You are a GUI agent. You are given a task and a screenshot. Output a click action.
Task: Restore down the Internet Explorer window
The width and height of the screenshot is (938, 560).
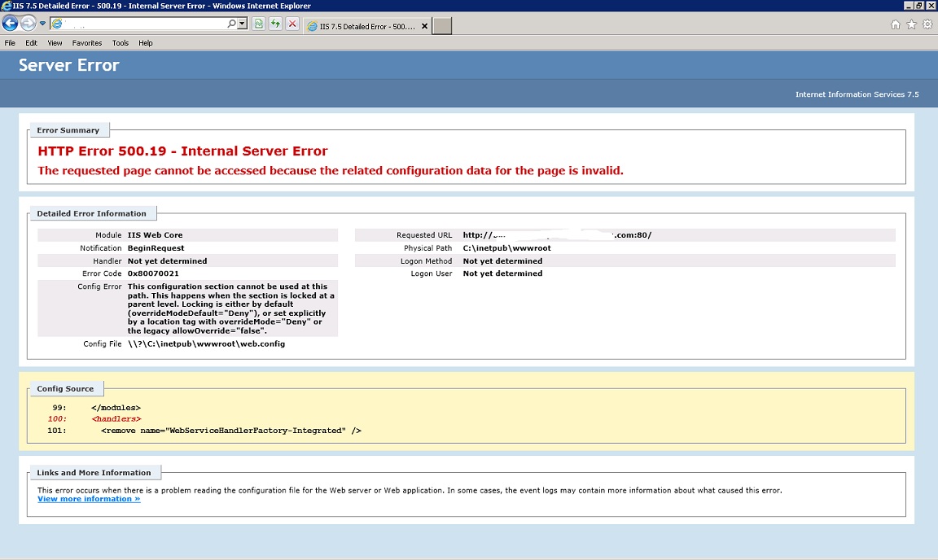point(919,6)
